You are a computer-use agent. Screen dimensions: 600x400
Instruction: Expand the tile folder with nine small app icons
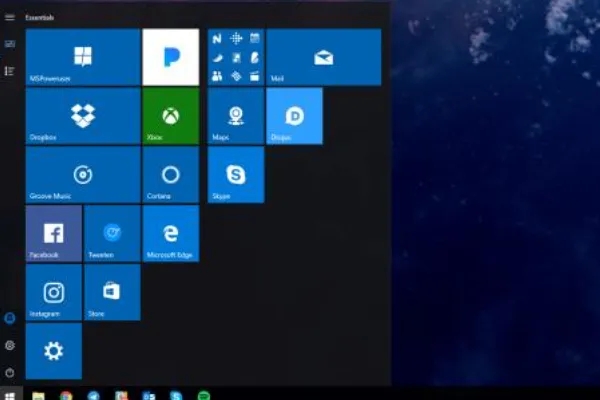pyautogui.click(x=236, y=57)
